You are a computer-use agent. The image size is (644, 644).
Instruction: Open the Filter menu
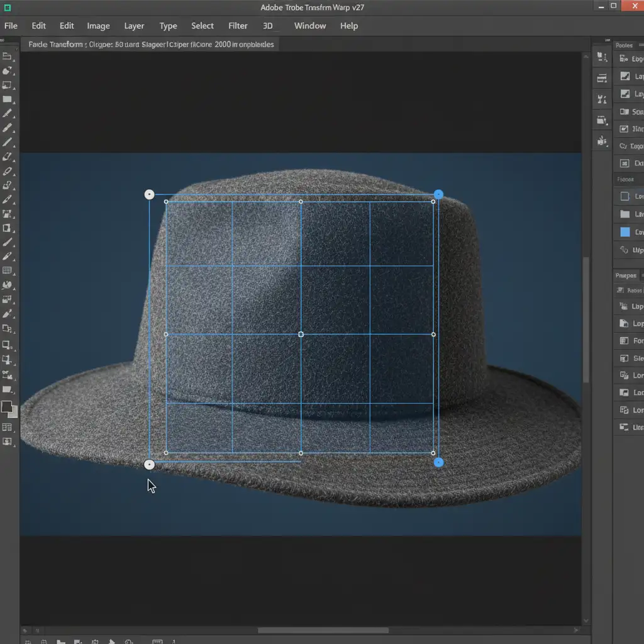click(238, 26)
